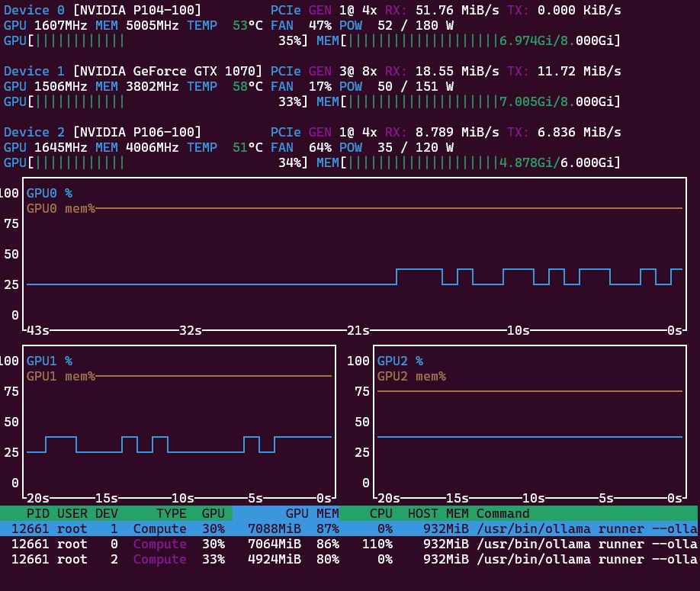The height and width of the screenshot is (591, 700).
Task: Click the GPU0 % graph legend
Action: 50,193
